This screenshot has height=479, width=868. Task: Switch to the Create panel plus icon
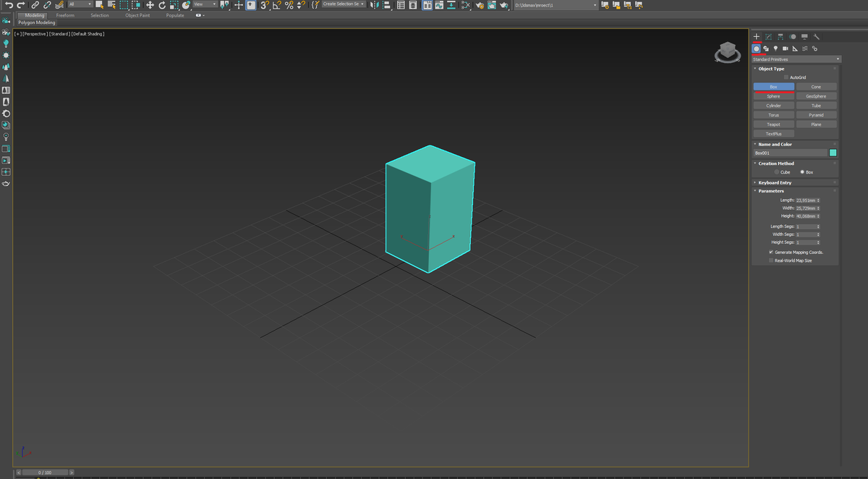pos(757,36)
